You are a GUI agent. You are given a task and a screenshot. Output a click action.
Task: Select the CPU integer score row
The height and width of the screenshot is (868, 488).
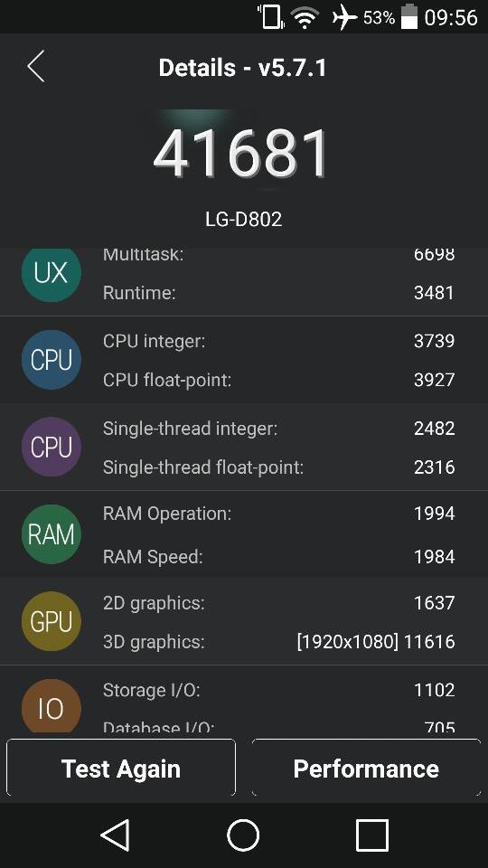coord(279,341)
